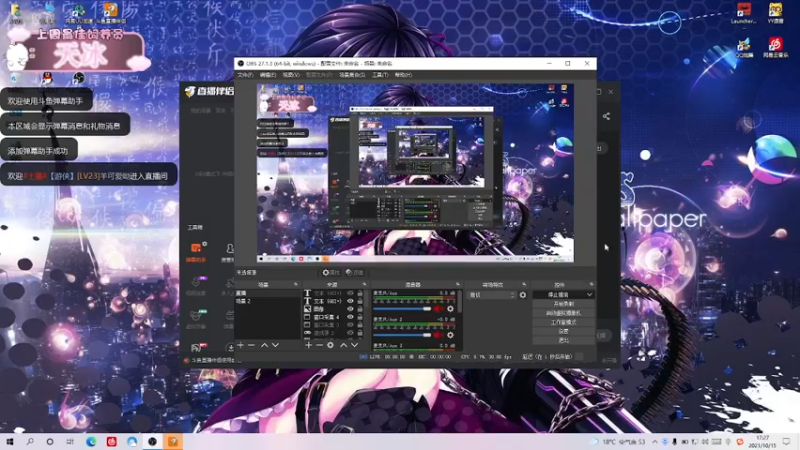
Task: Add a new scene with the plus icon
Action: coord(241,345)
